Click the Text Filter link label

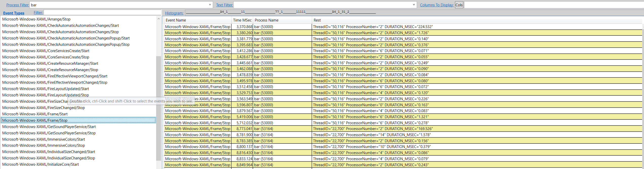(224, 5)
